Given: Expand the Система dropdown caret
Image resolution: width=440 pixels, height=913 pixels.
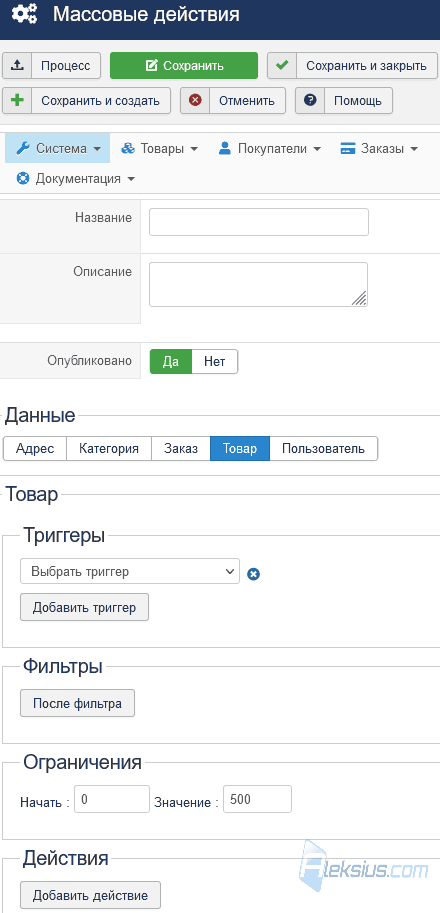Looking at the screenshot, I should coord(97,149).
